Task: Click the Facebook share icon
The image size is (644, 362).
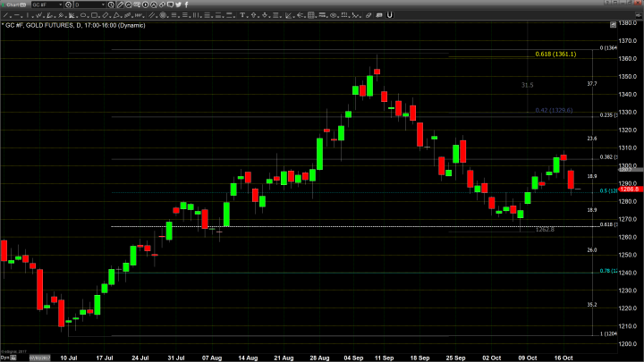Action: click(x=186, y=4)
